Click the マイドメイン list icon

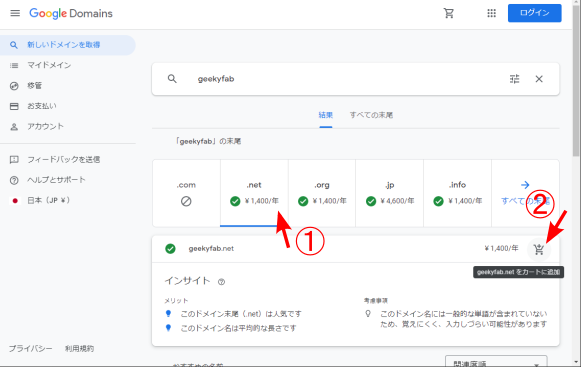coord(14,66)
